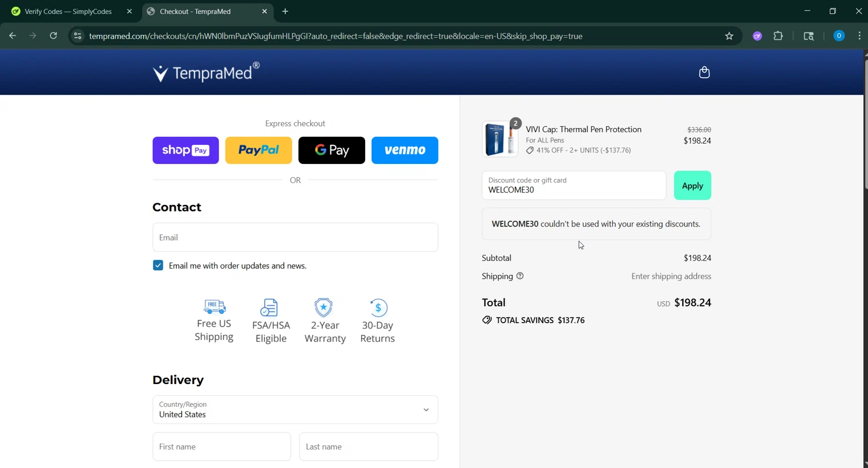Open the Country/Region dropdown
868x468 pixels.
(x=295, y=409)
